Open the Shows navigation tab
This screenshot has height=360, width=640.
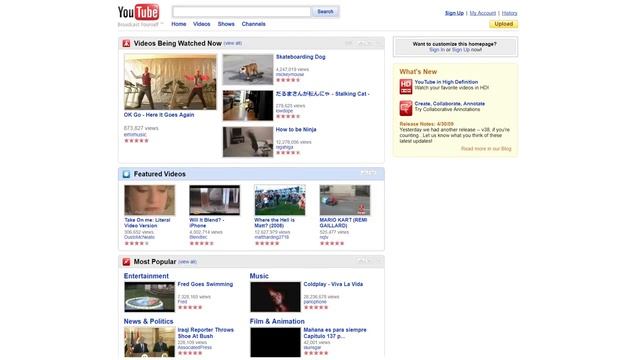[226, 24]
